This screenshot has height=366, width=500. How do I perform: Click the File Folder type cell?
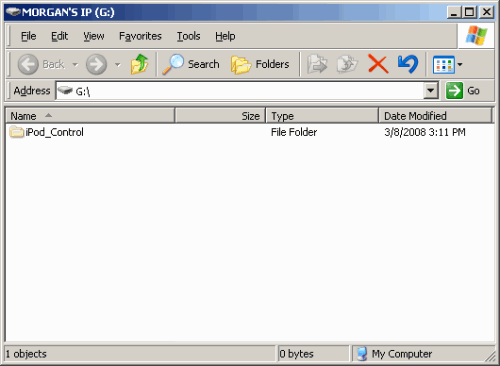(x=294, y=132)
